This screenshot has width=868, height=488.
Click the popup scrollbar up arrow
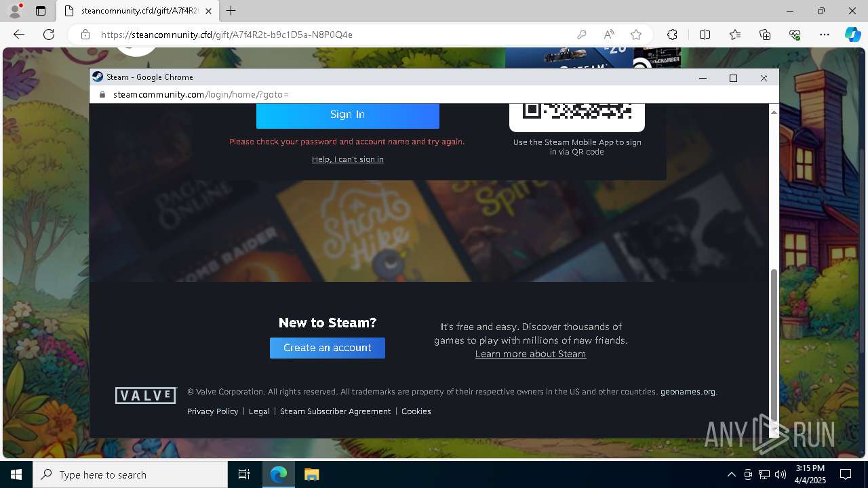click(x=774, y=111)
